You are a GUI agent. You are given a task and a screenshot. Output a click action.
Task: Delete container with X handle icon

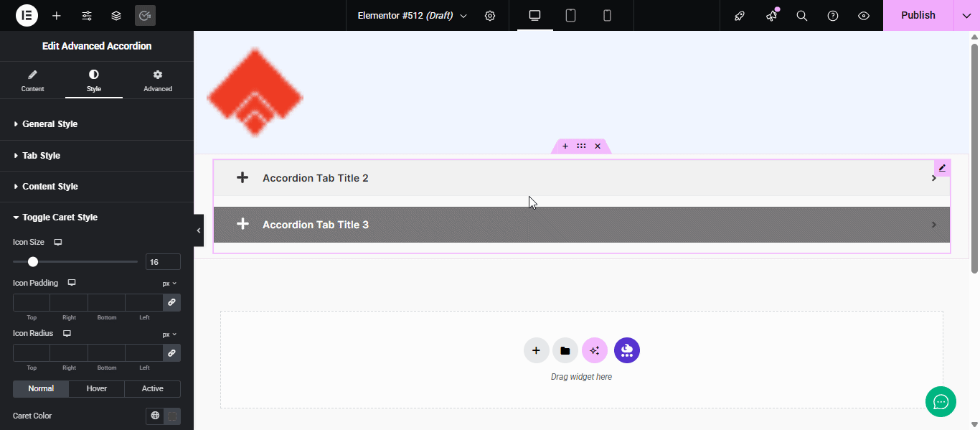coord(598,146)
